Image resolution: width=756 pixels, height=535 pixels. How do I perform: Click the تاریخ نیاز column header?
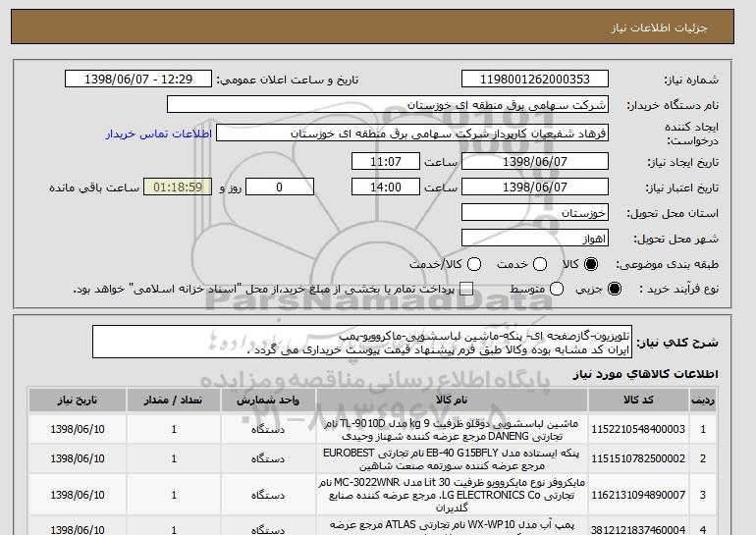[x=78, y=401]
